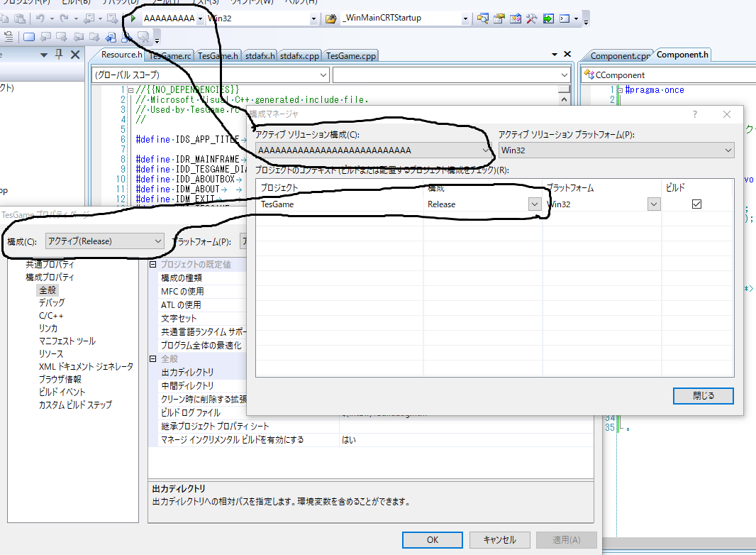Viewport: 756px width, 555px height.
Task: Close the 構成マネージャ dialog with X
Action: (x=727, y=114)
